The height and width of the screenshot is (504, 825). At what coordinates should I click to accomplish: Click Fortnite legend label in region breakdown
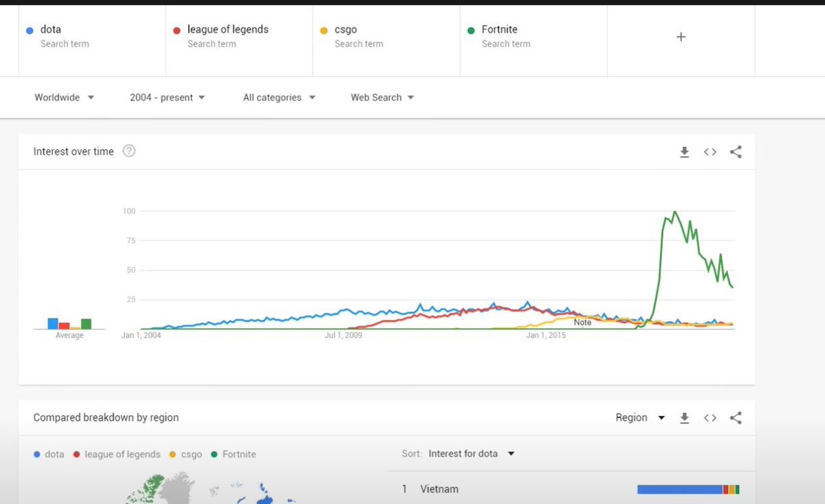click(x=239, y=454)
